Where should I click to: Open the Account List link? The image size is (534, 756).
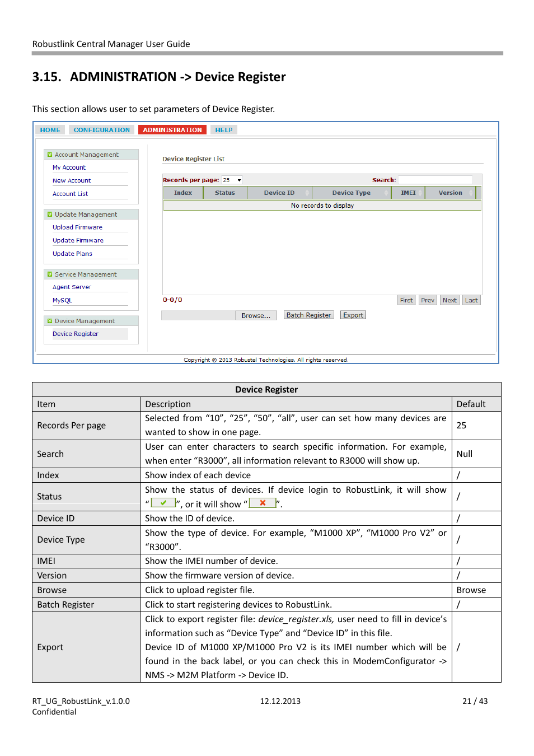[70, 194]
